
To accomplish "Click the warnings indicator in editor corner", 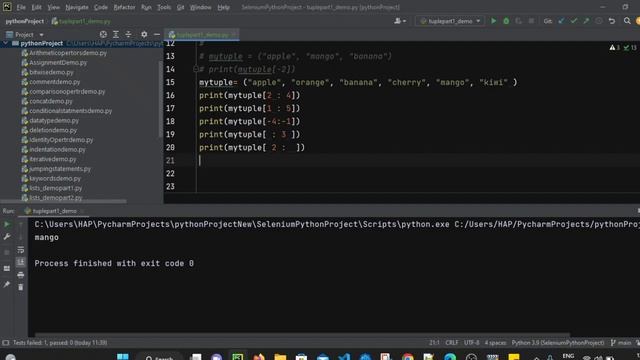I will click(615, 48).
